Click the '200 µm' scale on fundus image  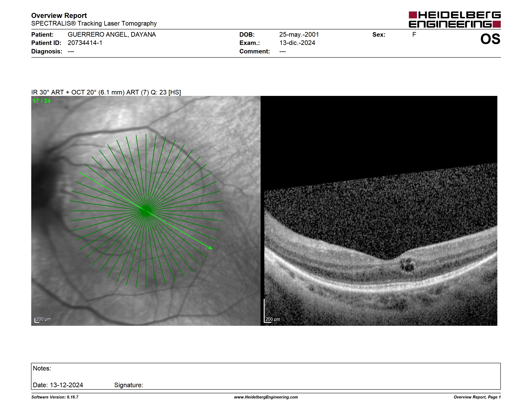coord(43,320)
